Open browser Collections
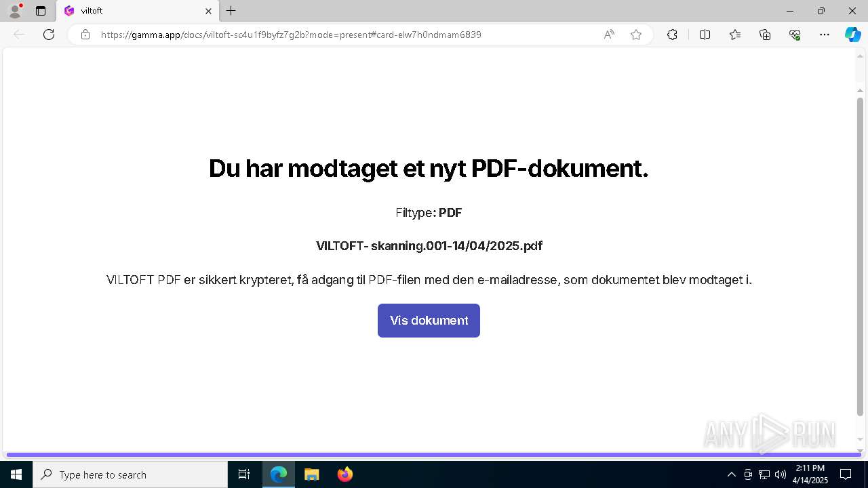The width and height of the screenshot is (868, 488). pos(765,35)
